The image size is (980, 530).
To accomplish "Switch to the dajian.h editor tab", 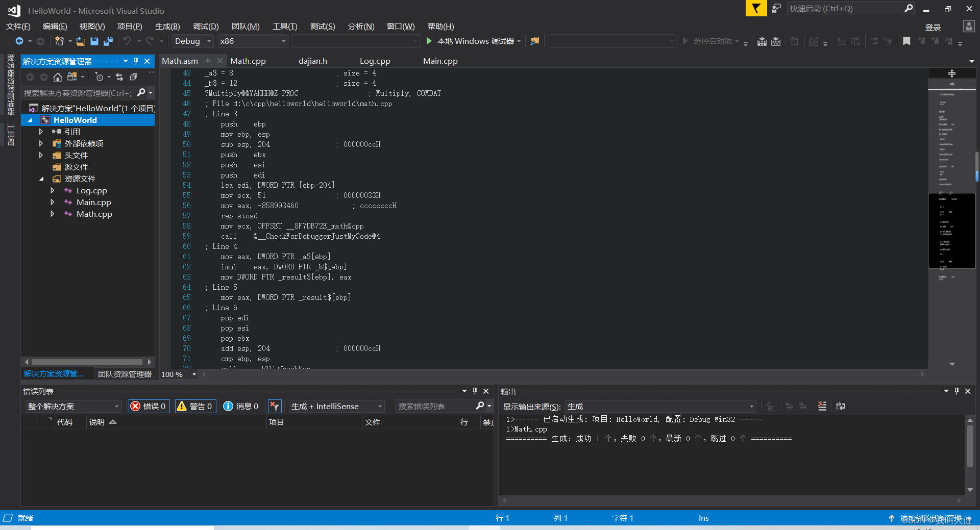I will pos(313,61).
